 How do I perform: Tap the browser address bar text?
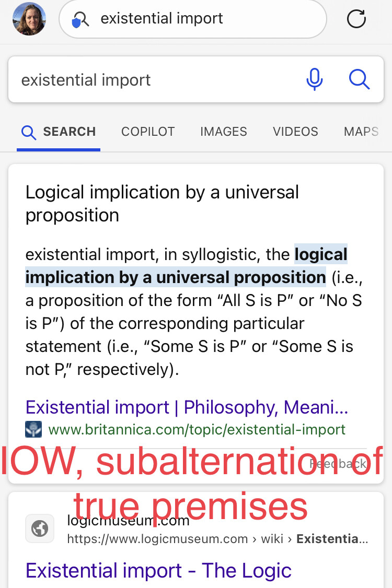tap(162, 18)
